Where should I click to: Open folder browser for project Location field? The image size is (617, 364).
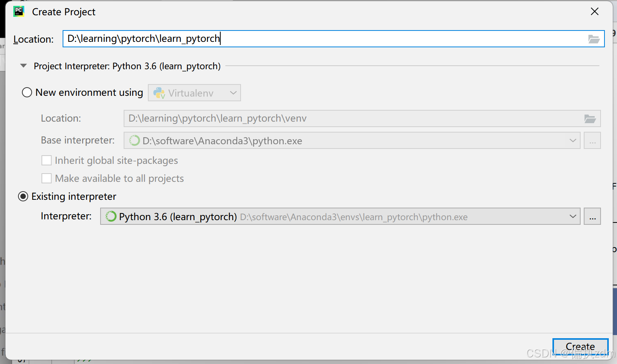tap(594, 39)
